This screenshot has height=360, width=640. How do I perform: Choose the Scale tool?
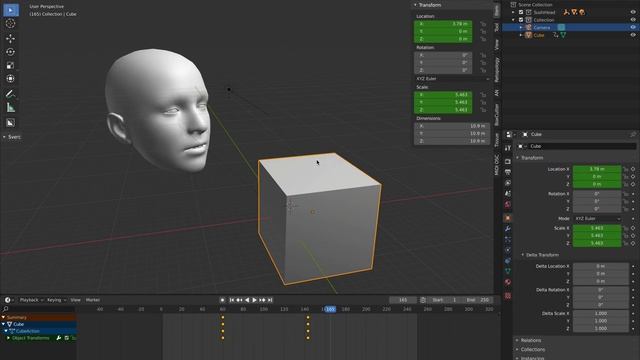[11, 65]
